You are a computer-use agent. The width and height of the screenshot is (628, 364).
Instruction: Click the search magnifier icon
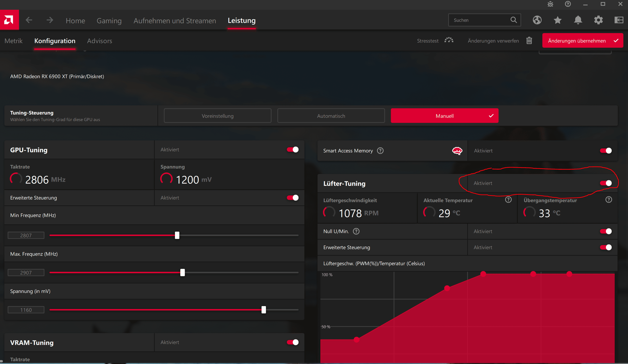click(513, 20)
